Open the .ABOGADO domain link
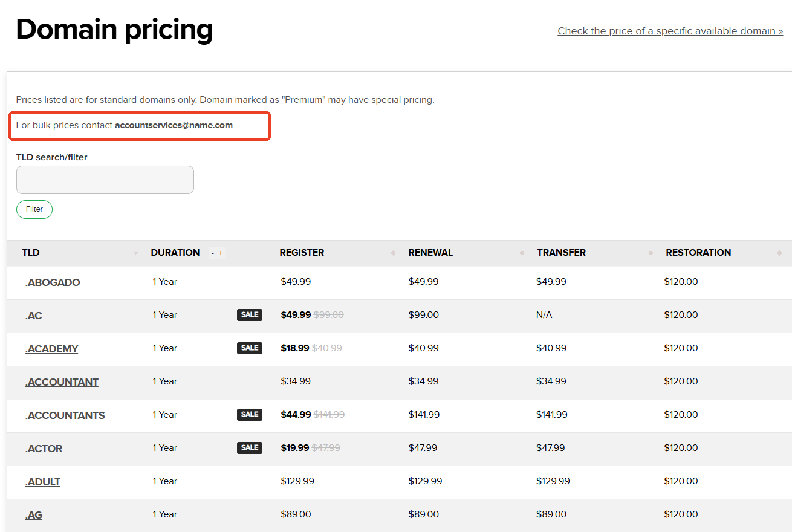This screenshot has width=792, height=532. point(53,282)
